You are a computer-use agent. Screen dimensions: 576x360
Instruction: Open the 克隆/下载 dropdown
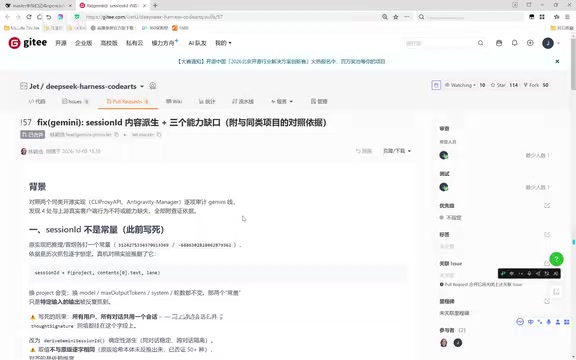click(x=397, y=151)
